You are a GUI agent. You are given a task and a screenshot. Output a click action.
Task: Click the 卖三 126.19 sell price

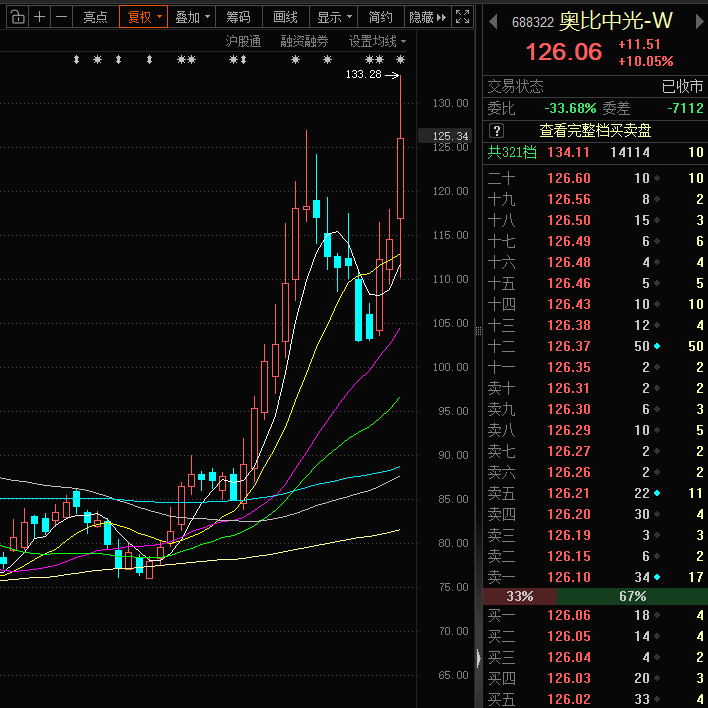click(569, 535)
